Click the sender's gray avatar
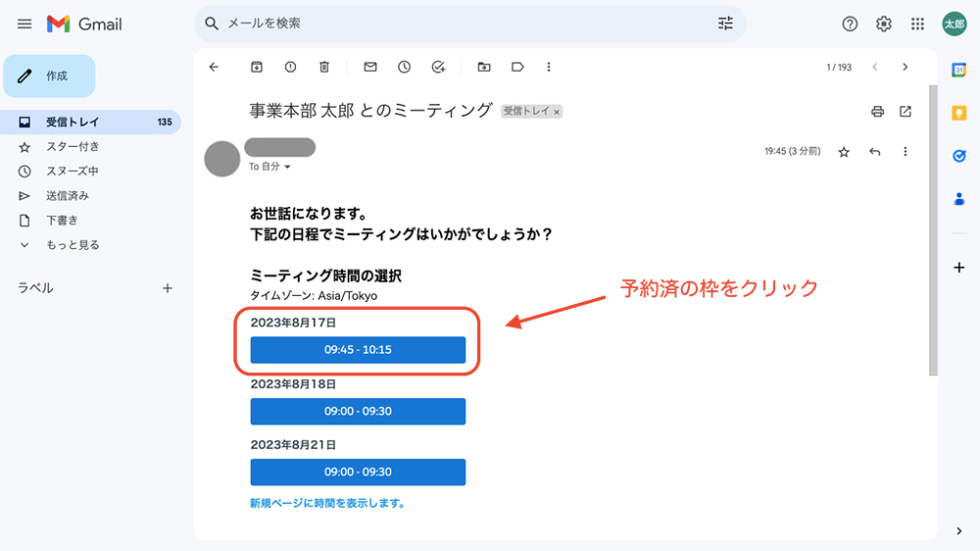Viewport: 980px width, 551px height. [x=221, y=159]
